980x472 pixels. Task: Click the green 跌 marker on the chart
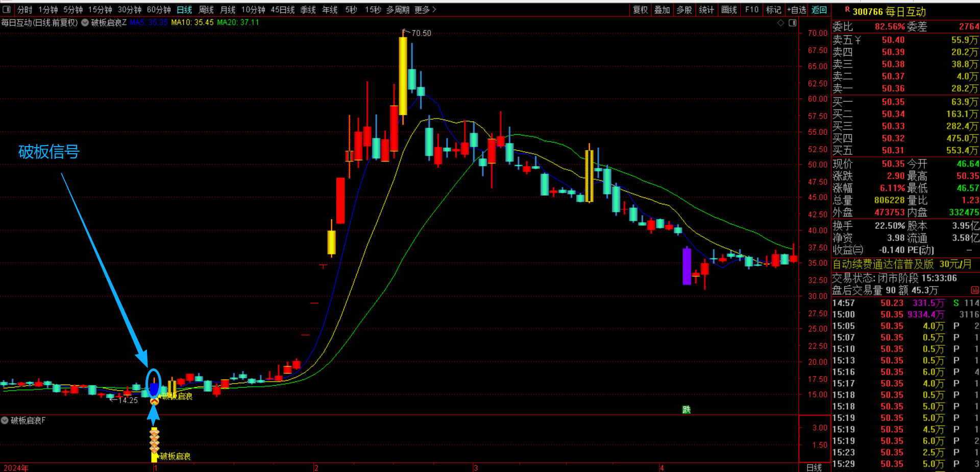[687, 410]
